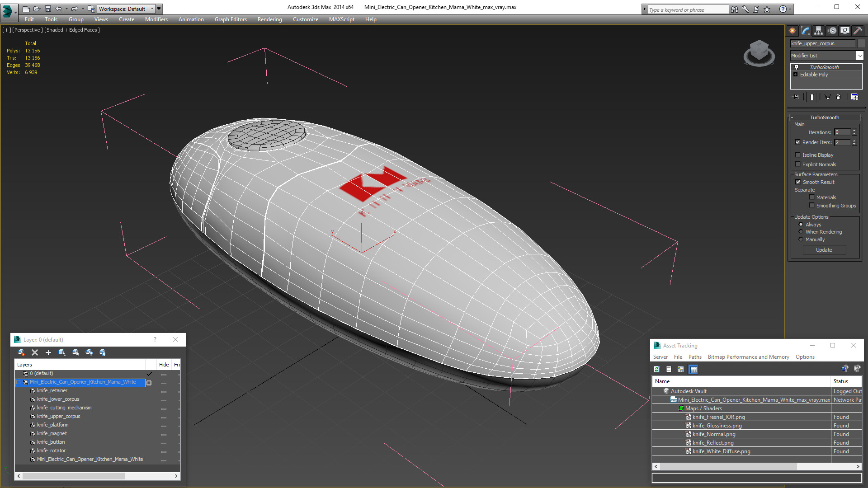The width and height of the screenshot is (868, 488).
Task: Click Create New Layer icon in Layer dialog
Action: coord(21,352)
